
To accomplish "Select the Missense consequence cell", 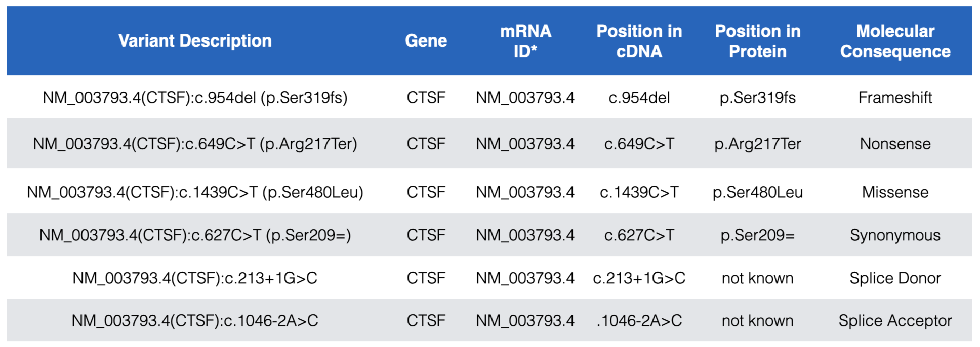I will pyautogui.click(x=895, y=192).
